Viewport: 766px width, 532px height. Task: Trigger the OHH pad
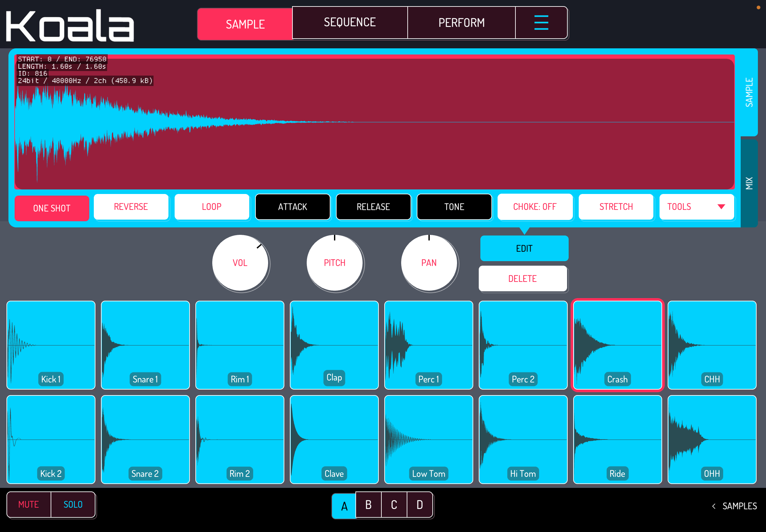point(712,439)
